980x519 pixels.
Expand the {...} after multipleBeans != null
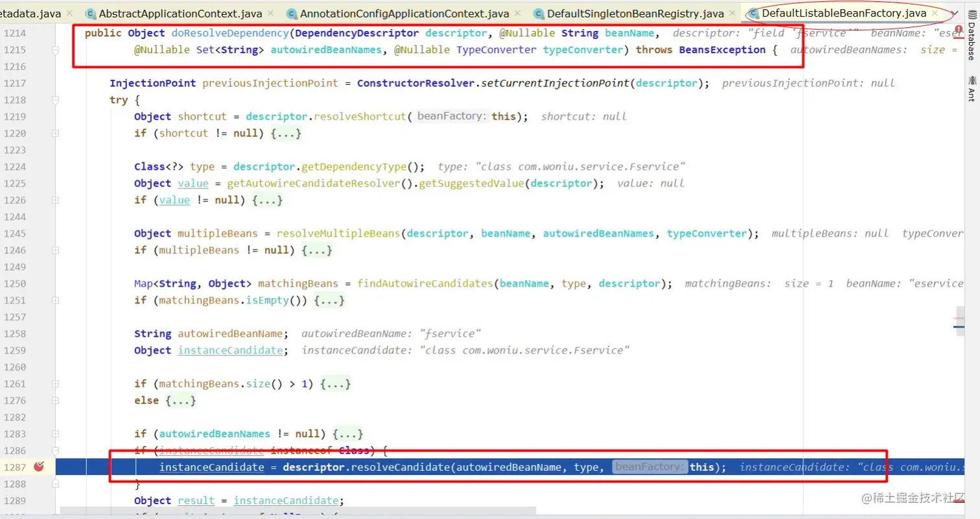pyautogui.click(x=317, y=250)
